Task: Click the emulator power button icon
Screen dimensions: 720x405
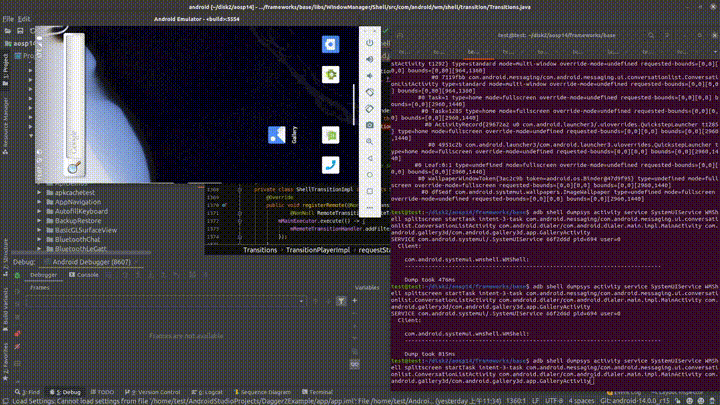Action: [370, 43]
